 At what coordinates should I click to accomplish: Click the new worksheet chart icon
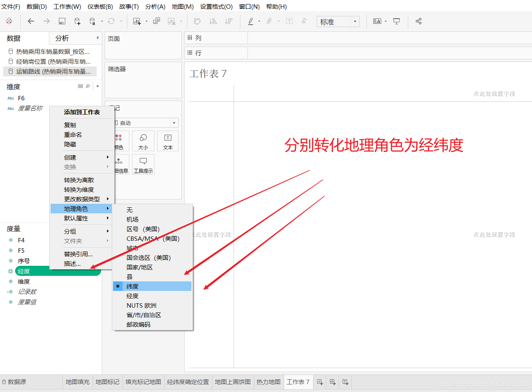click(137, 21)
